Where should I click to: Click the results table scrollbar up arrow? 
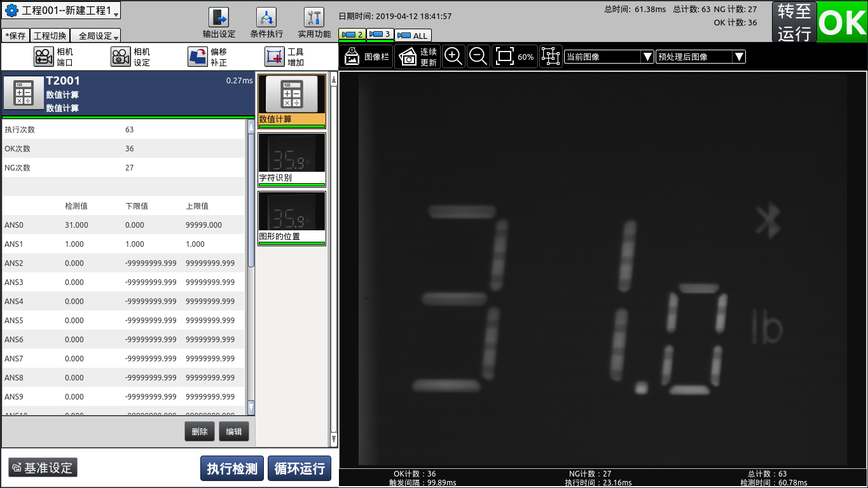[251, 127]
